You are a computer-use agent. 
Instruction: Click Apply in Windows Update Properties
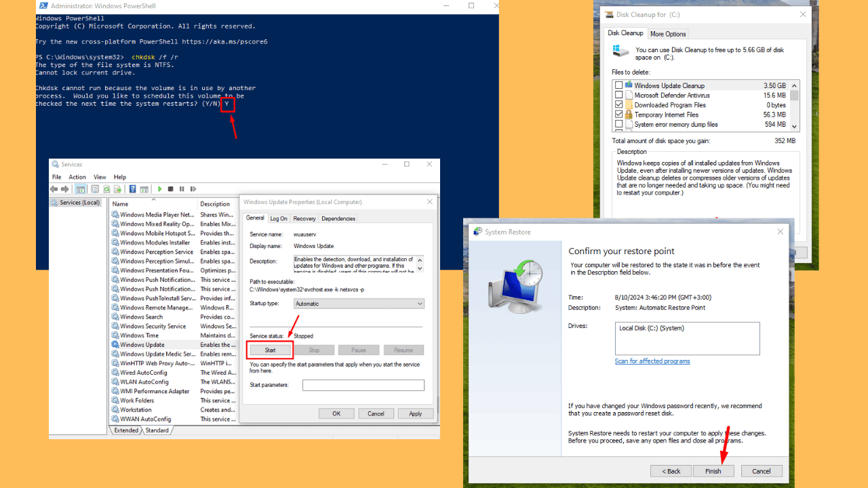coord(416,413)
